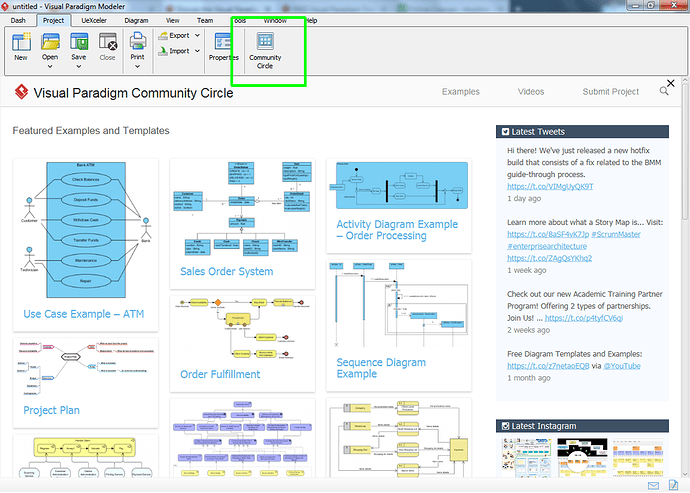
Task: Open the Project Plan title link
Action: [x=51, y=410]
